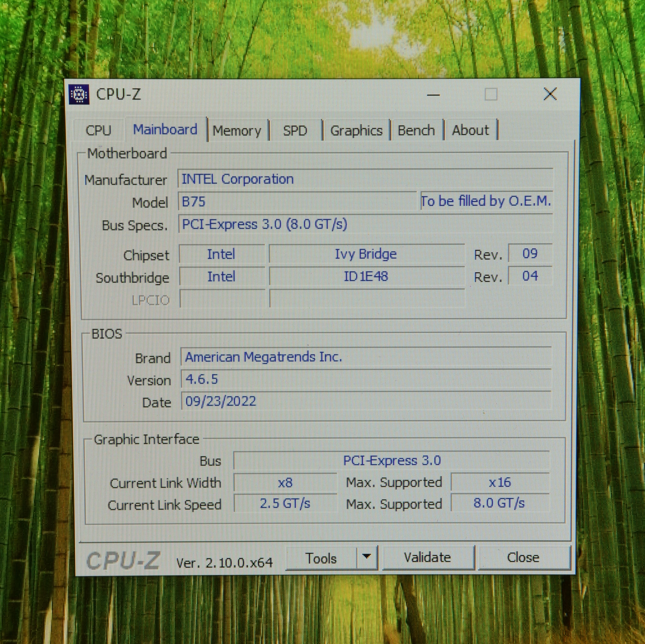Switch to the CPU tab

98,131
